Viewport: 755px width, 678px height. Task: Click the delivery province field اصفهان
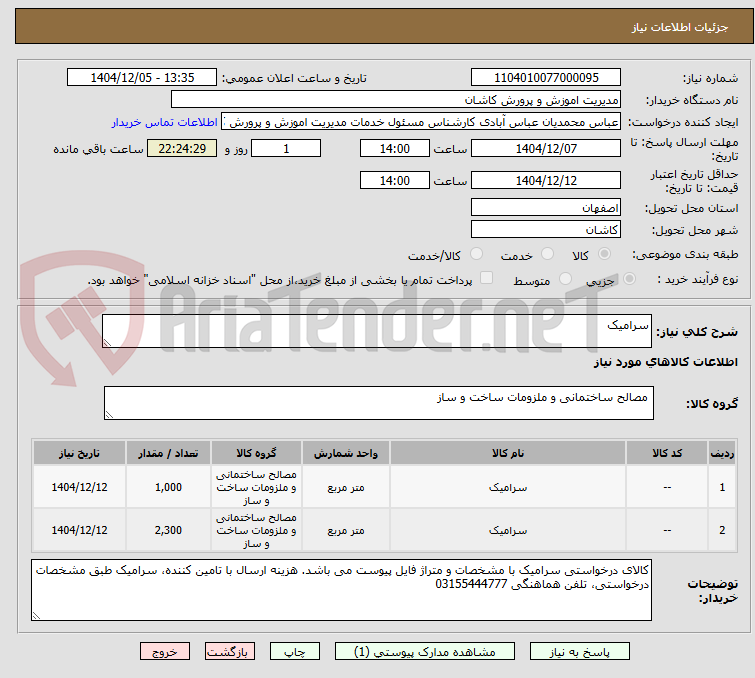tap(546, 208)
